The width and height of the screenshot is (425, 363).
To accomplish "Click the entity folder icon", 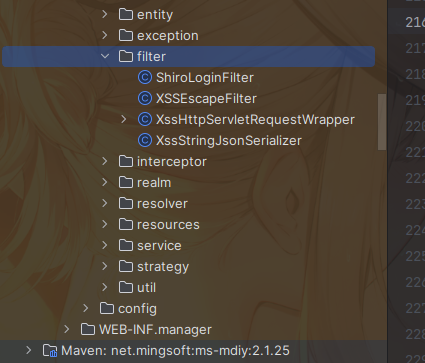I will (x=126, y=14).
